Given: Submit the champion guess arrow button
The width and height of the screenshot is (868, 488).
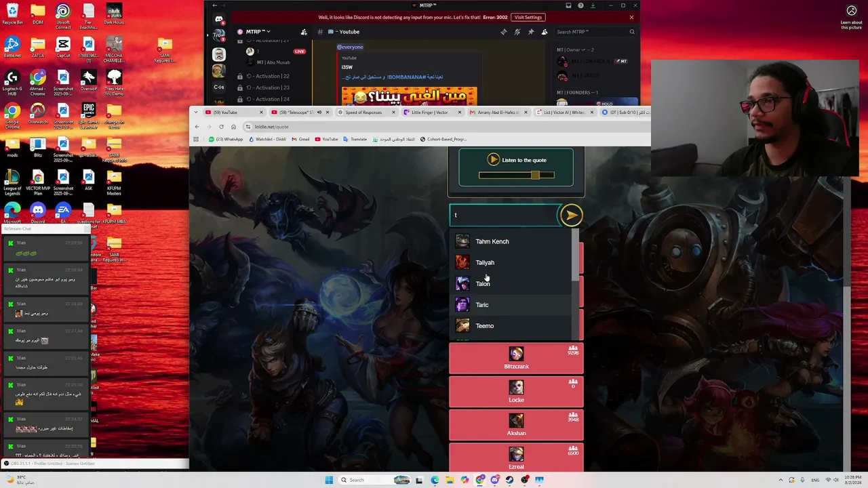Looking at the screenshot, I should 571,215.
